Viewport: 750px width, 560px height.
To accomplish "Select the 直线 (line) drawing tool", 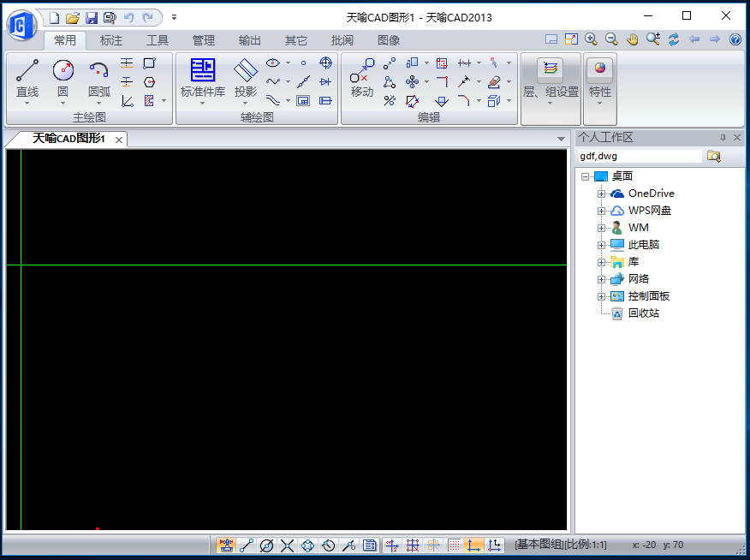I will tap(27, 78).
